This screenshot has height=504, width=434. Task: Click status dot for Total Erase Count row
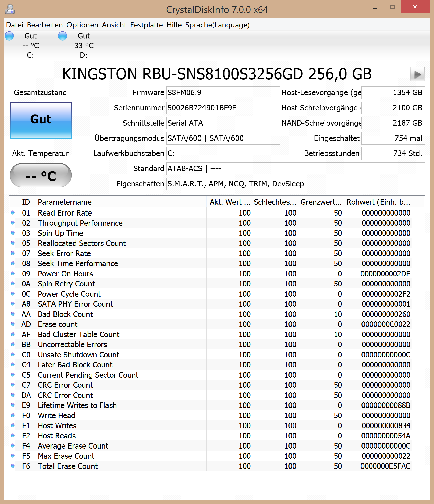point(13,466)
